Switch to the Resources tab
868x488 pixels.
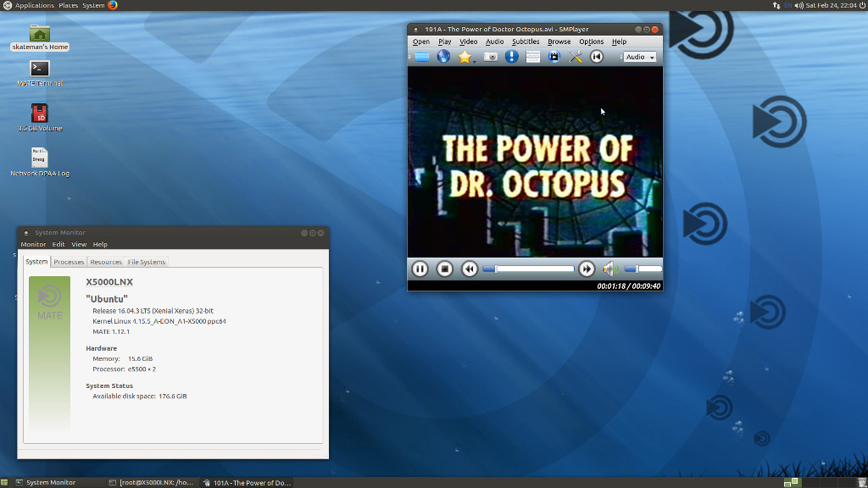pos(106,263)
